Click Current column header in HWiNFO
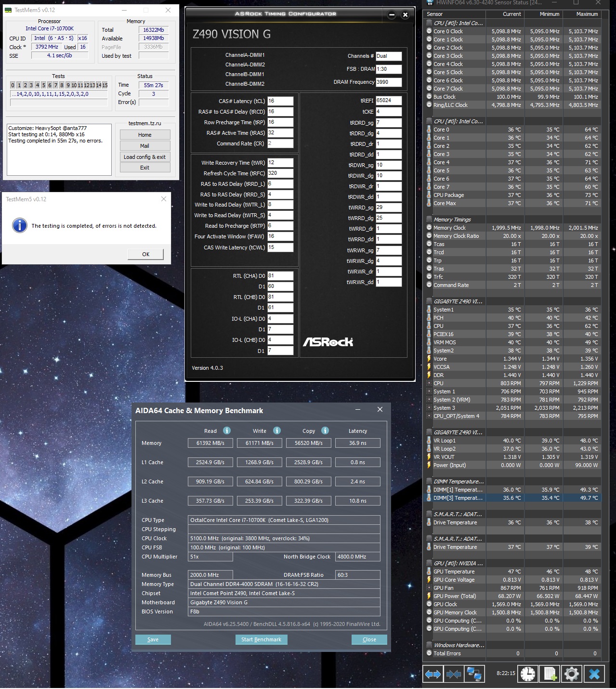This screenshot has width=616, height=689. pyautogui.click(x=504, y=14)
